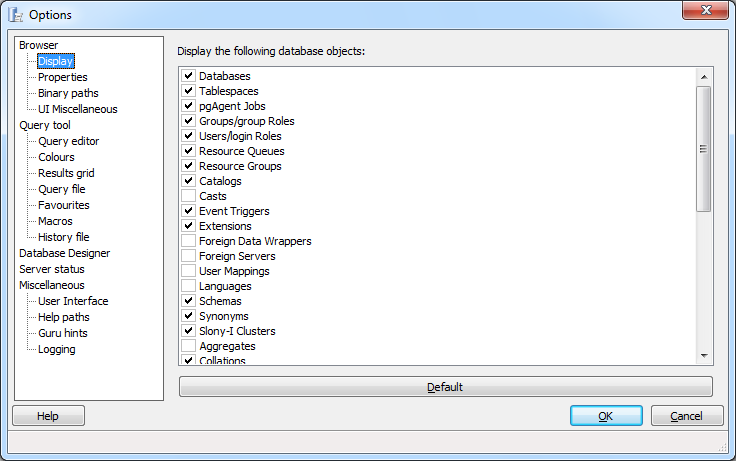Click the pgAdmin icon in title bar

16,14
